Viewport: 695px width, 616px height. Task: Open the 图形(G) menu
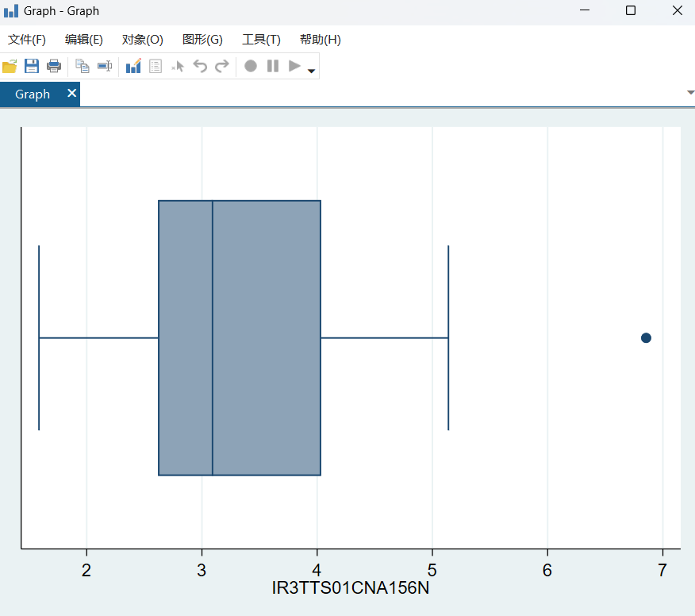tap(202, 40)
